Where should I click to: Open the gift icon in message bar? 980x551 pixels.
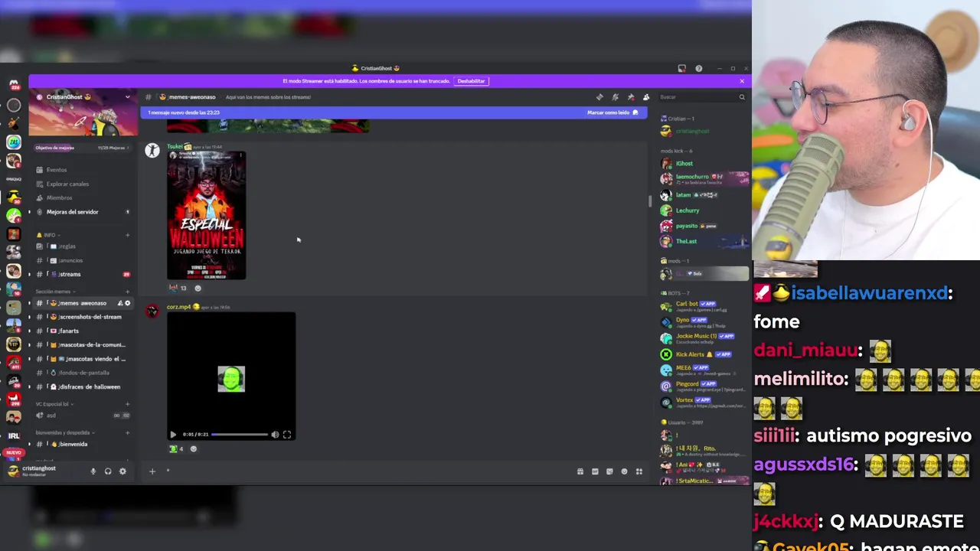pos(580,471)
